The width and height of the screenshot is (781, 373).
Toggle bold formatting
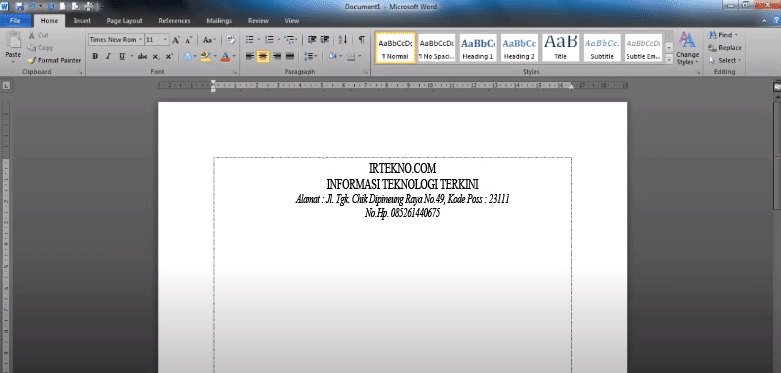point(95,56)
